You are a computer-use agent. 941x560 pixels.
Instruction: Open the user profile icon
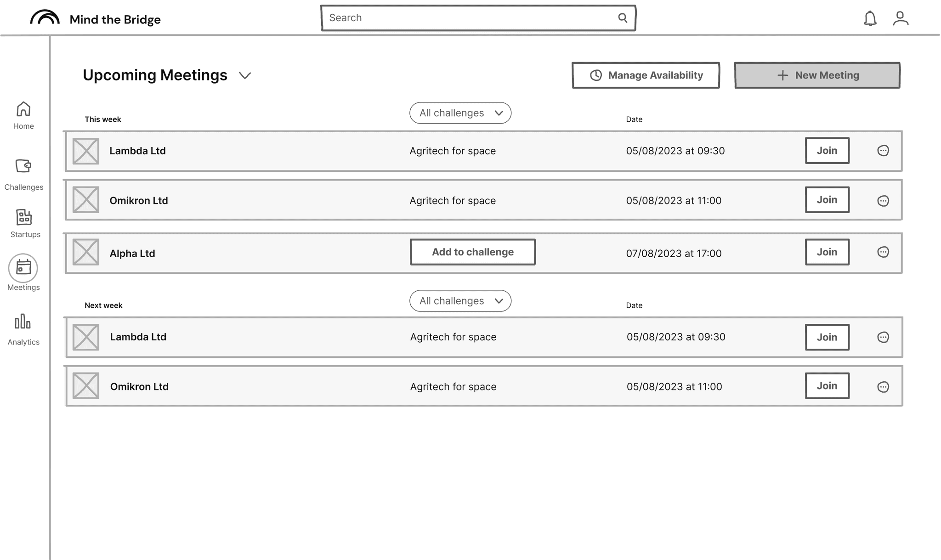point(901,19)
